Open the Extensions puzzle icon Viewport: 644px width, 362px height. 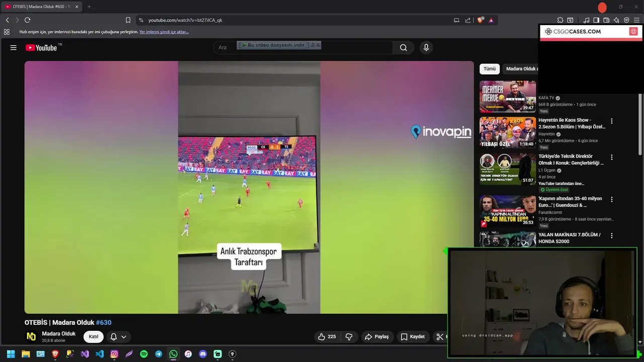tap(560, 20)
